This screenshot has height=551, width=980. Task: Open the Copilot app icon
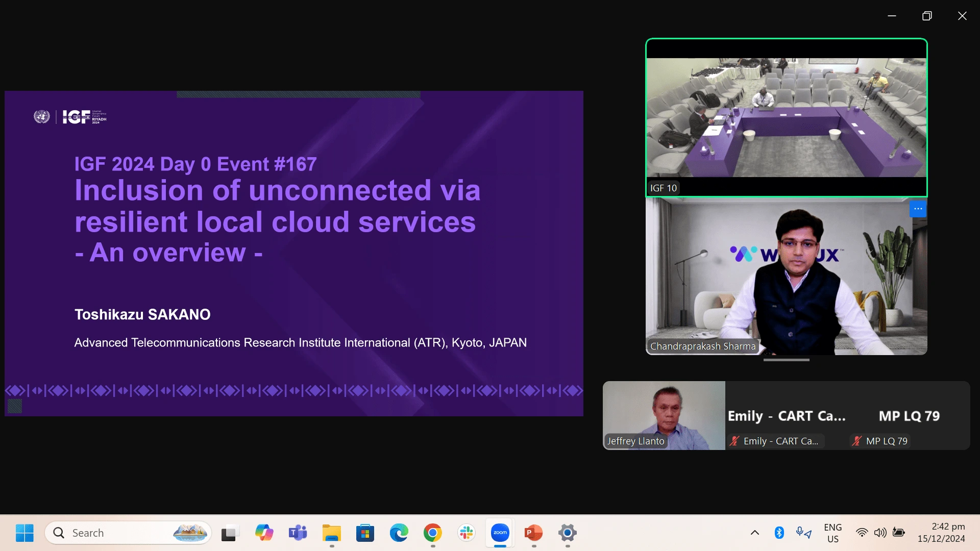pos(264,533)
